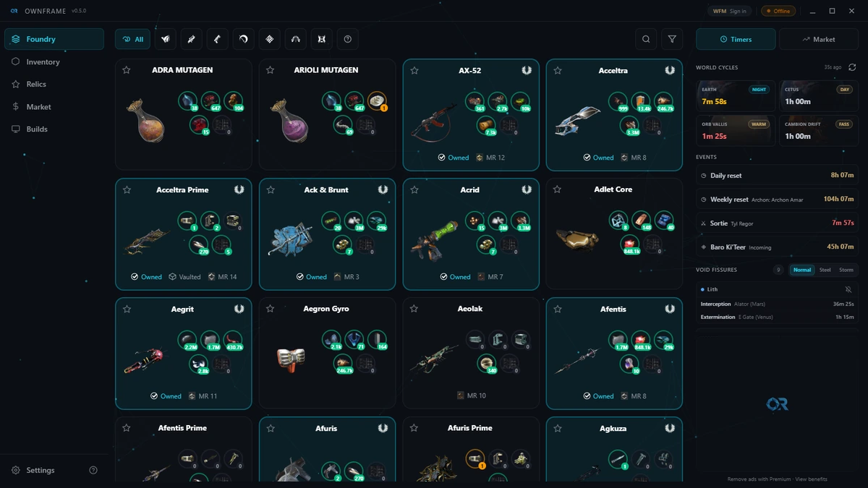
Task: Favorite the AX-52 card star
Action: coord(414,70)
